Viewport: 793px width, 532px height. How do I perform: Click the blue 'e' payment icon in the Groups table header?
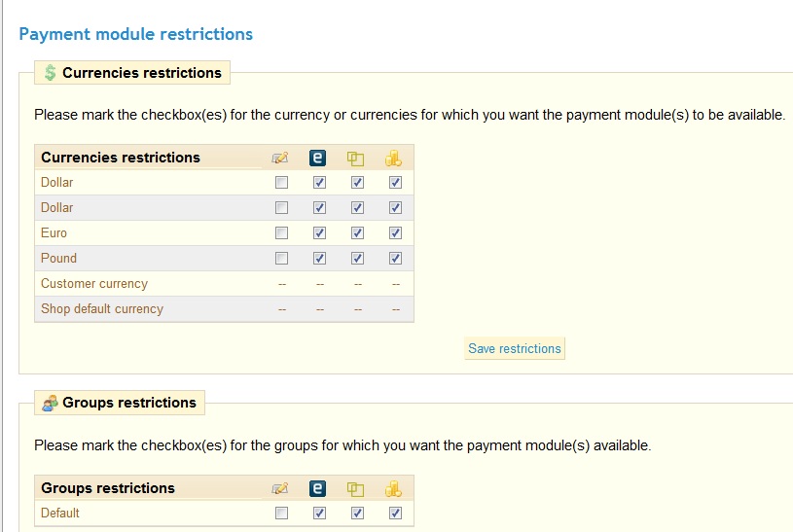[x=318, y=488]
